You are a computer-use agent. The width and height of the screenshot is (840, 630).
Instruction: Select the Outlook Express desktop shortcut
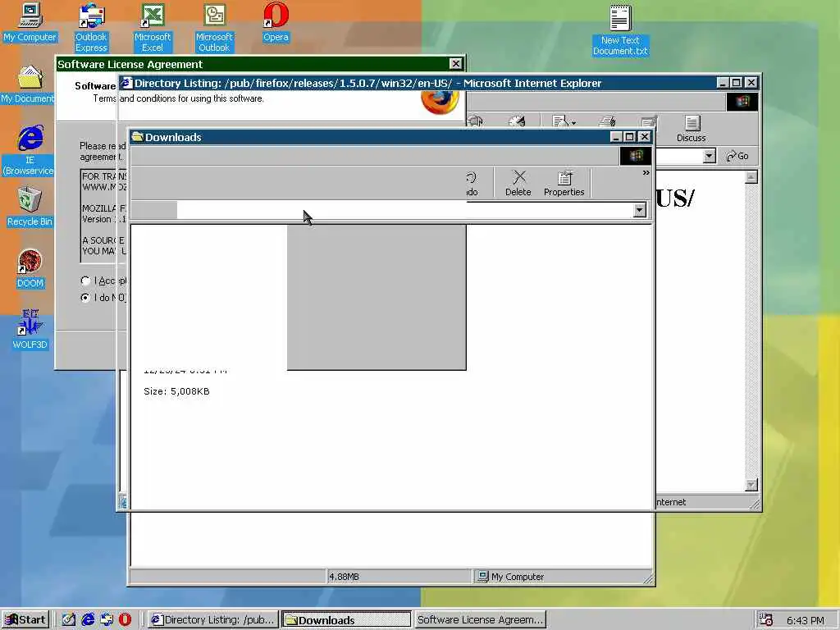coord(91,27)
